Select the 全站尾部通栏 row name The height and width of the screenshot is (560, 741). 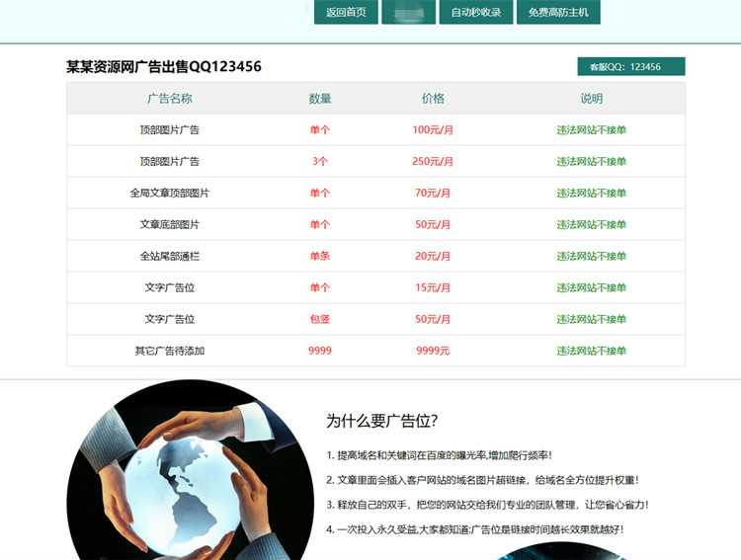[170, 256]
